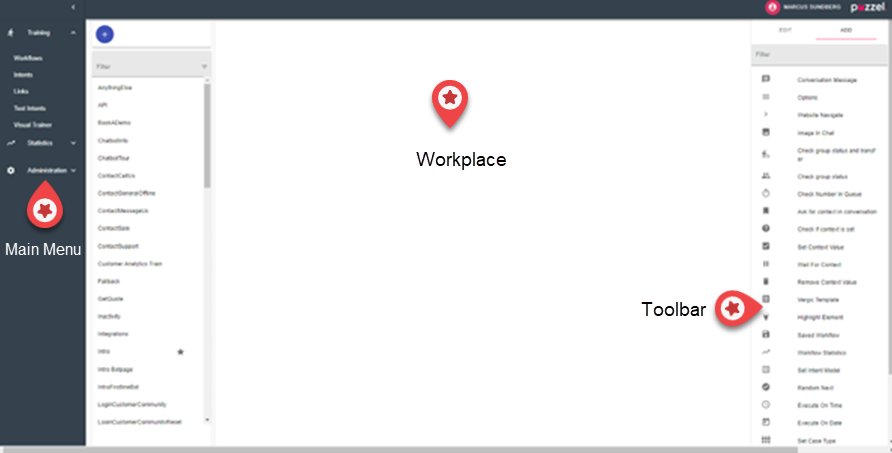Switch to the EDIT tab

(x=785, y=31)
